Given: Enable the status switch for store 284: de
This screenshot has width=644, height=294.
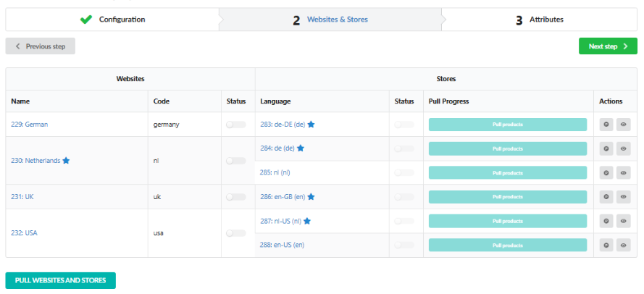Looking at the screenshot, I should (404, 148).
